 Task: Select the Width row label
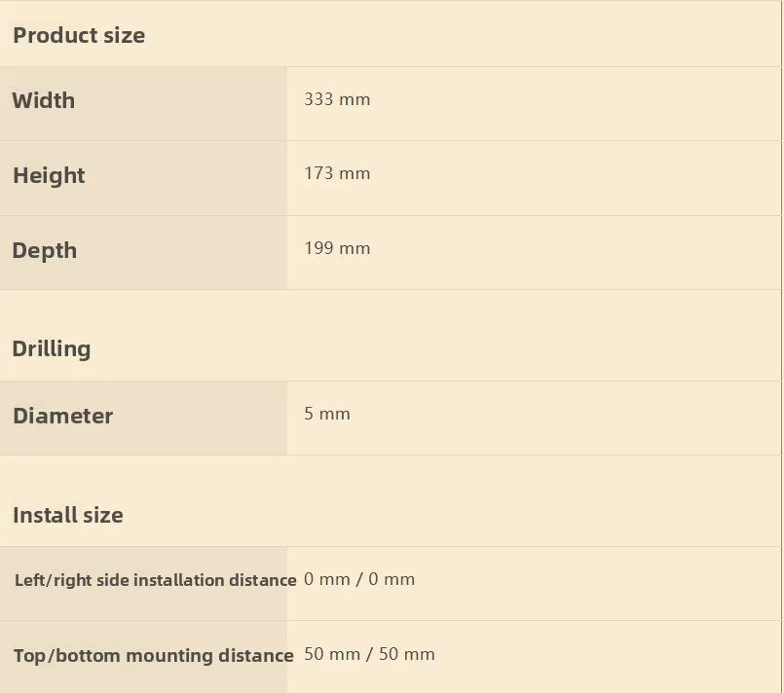tap(44, 100)
